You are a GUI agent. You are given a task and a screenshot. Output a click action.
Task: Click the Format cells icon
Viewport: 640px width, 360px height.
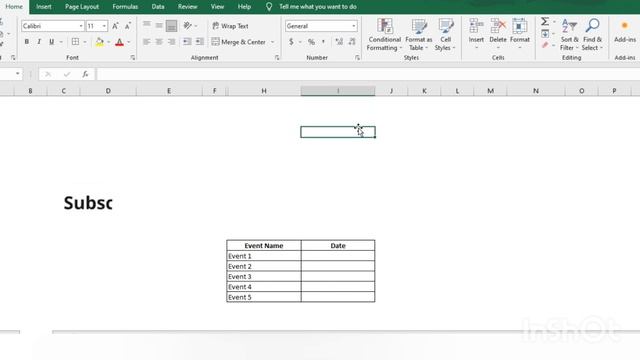[520, 26]
